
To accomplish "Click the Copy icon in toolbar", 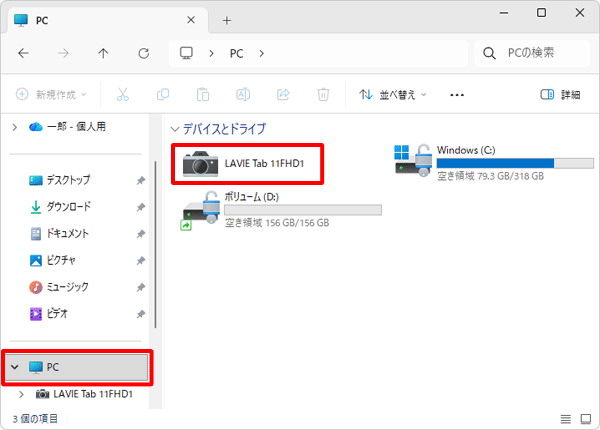I will (x=163, y=94).
